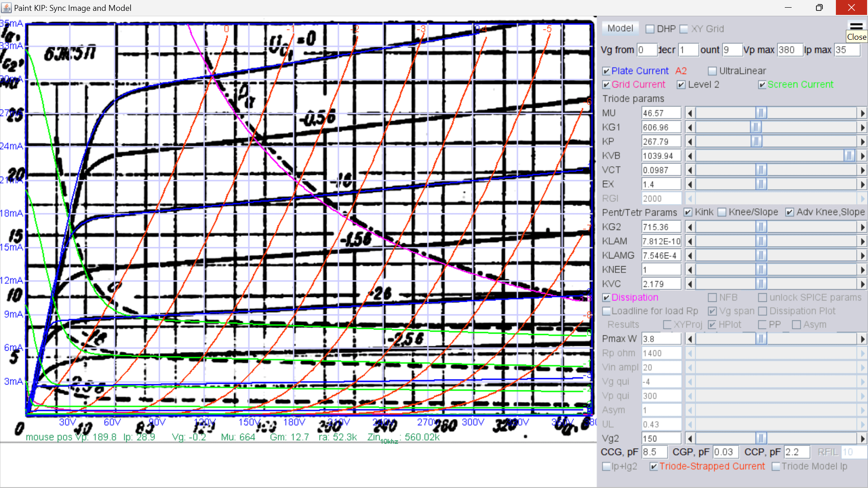
Task: Open the hamburger menu icon
Action: point(856,26)
